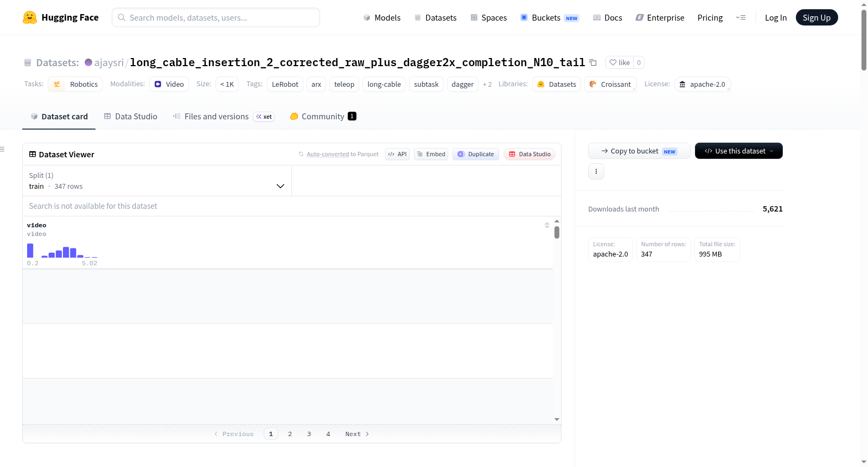The image size is (868, 467).
Task: Open the ajaysri user profile link
Action: coord(109,62)
